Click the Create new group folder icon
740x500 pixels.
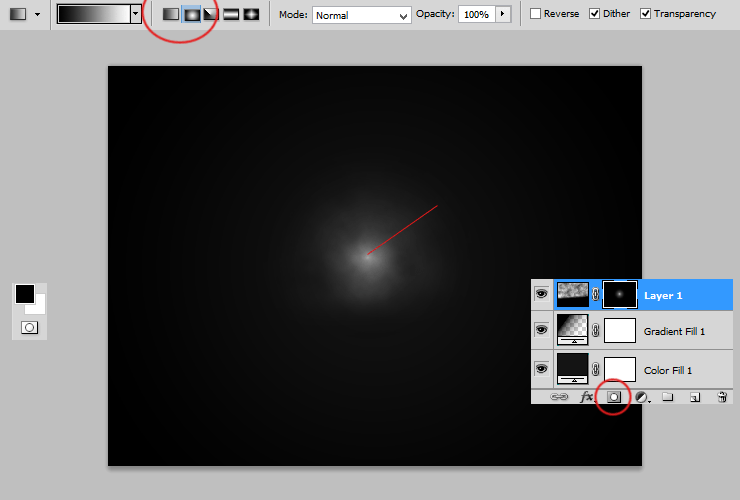tap(667, 397)
